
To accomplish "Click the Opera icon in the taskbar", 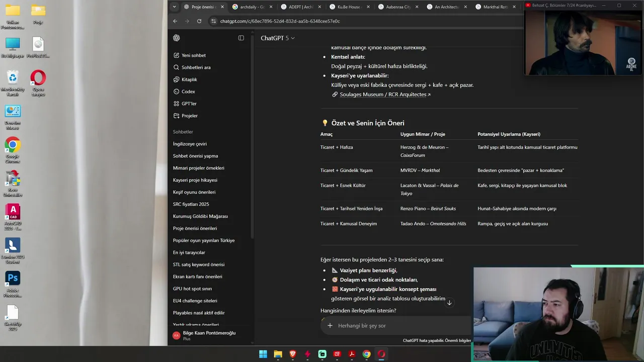I will pos(381,354).
